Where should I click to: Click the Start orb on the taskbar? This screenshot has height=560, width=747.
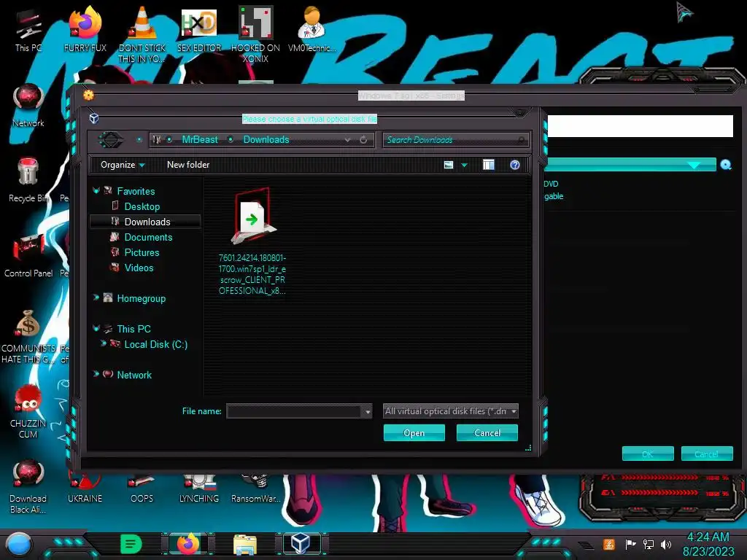(x=19, y=545)
